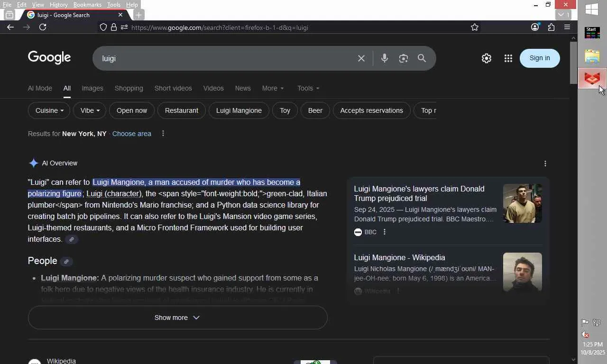Click the Google search input field
The image size is (607, 364).
(x=228, y=58)
